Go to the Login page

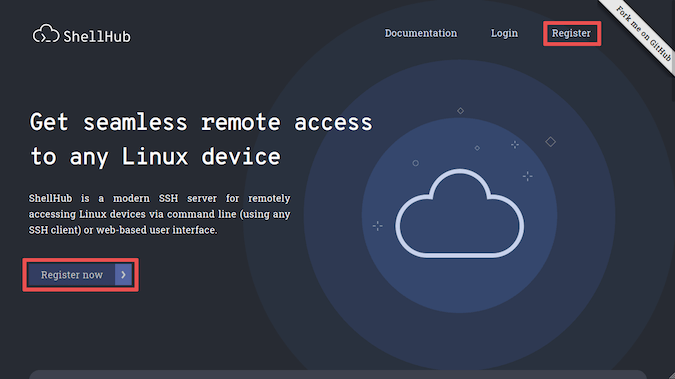click(x=504, y=33)
